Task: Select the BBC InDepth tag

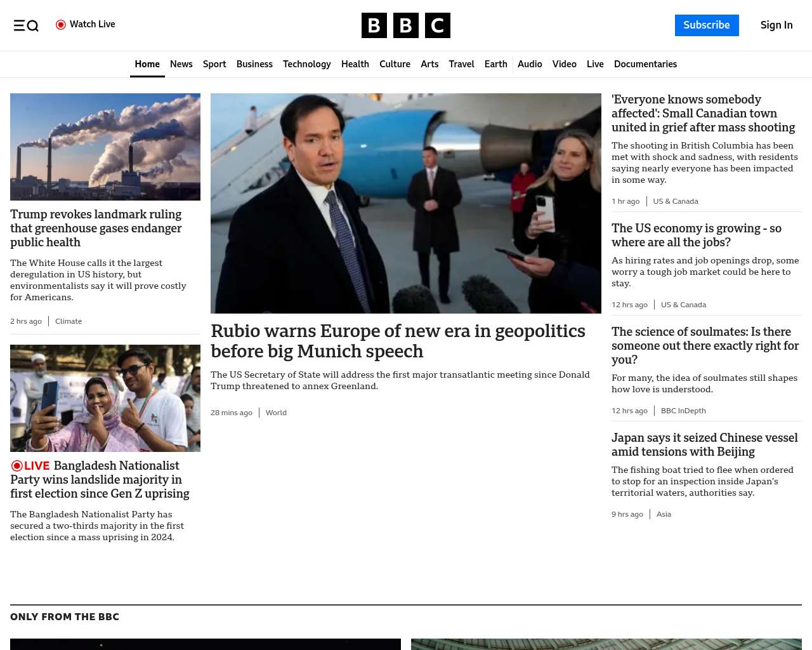Action: [683, 411]
